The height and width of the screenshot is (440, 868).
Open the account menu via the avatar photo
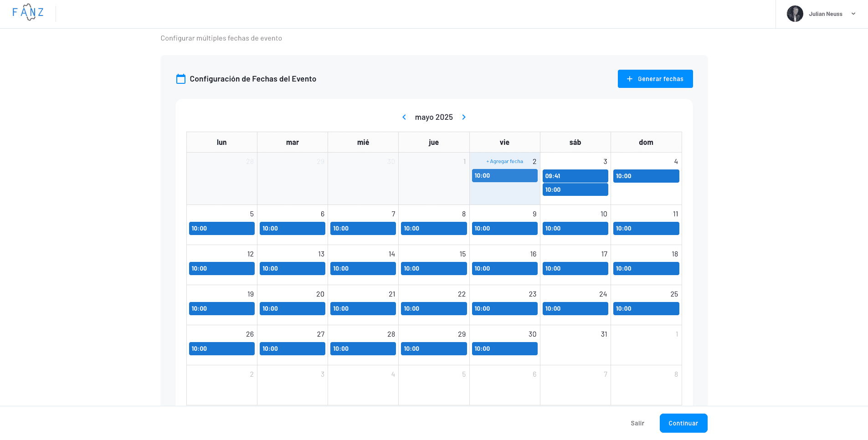coord(795,14)
